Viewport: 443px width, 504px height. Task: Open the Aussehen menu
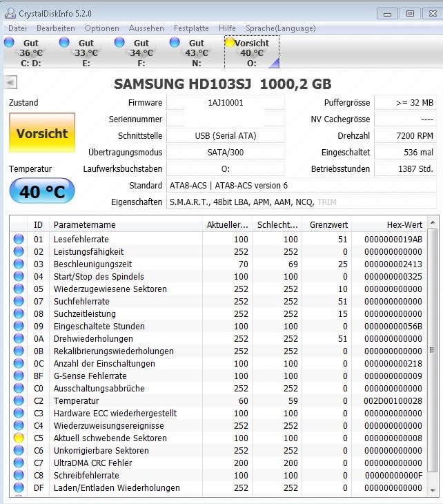pos(146,28)
